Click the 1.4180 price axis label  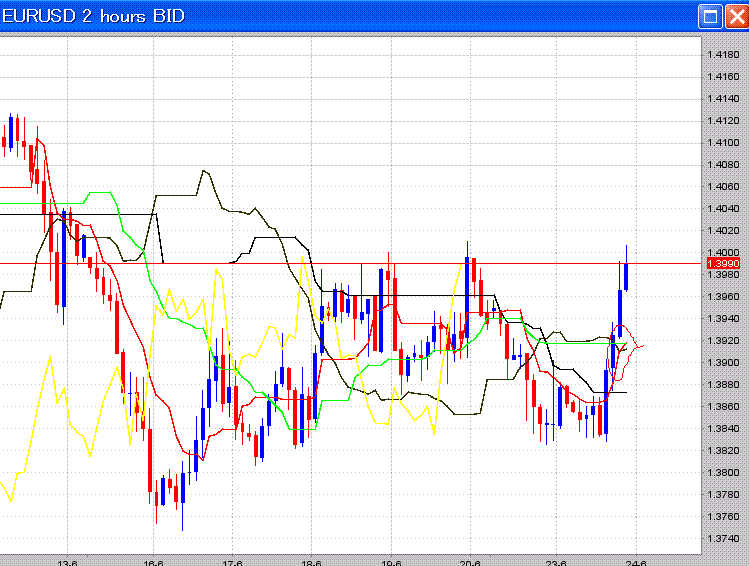point(722,54)
